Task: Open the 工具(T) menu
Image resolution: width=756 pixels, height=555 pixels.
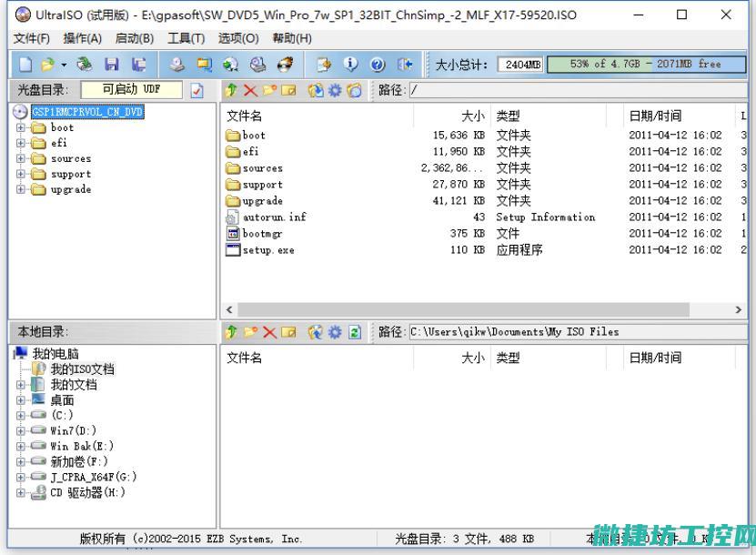Action: (x=186, y=38)
